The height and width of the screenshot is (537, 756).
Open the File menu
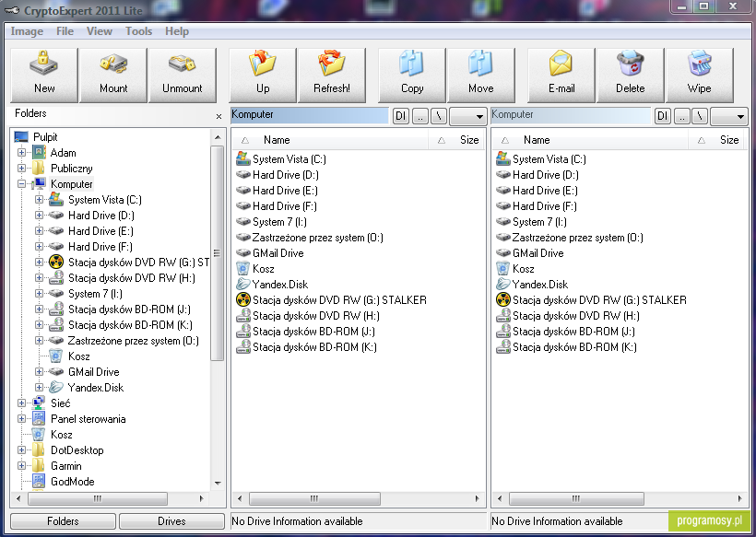coord(65,31)
